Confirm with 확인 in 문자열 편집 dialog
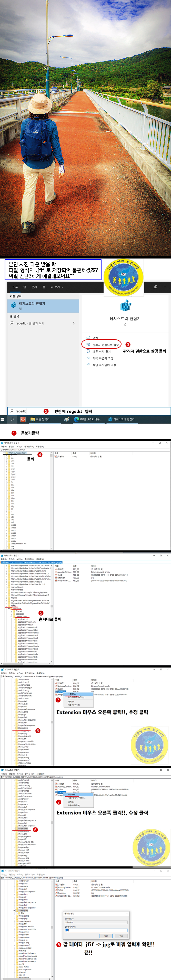 point(106,935)
